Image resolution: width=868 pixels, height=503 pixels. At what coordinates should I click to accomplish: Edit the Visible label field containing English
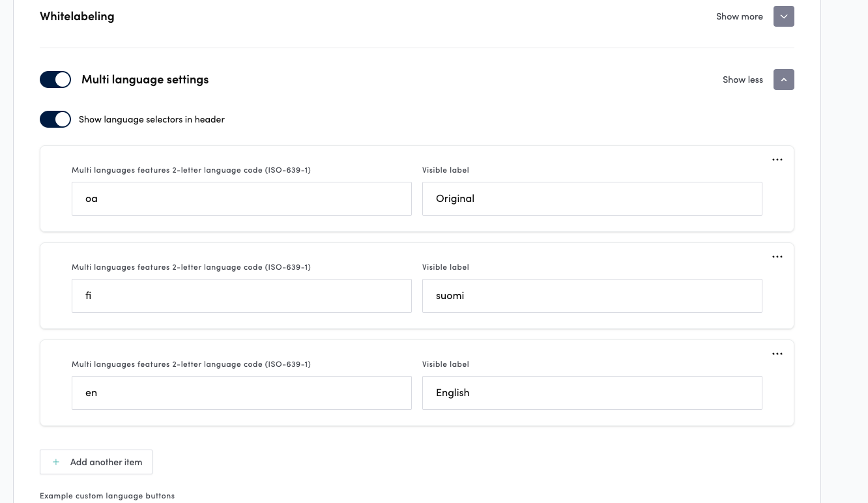(592, 393)
